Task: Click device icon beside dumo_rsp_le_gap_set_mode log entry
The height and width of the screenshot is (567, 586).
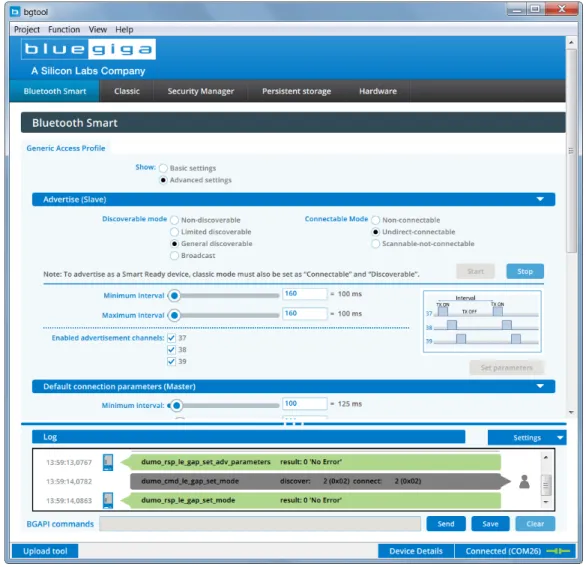Action: [108, 500]
